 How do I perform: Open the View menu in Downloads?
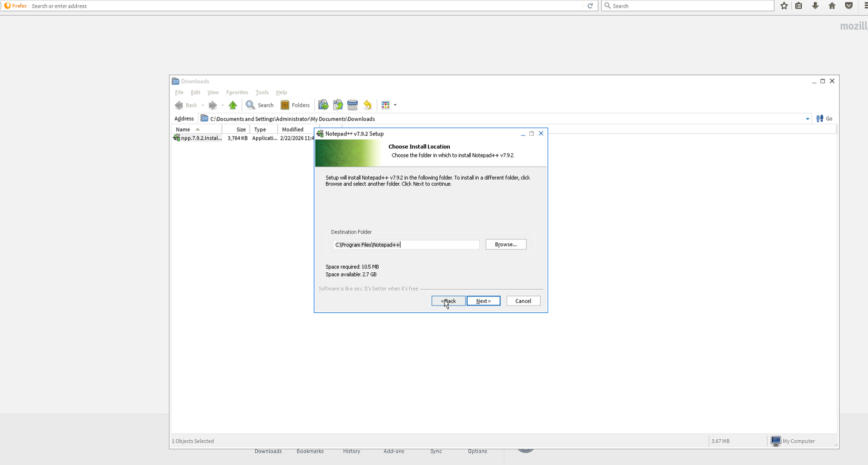pyautogui.click(x=213, y=93)
